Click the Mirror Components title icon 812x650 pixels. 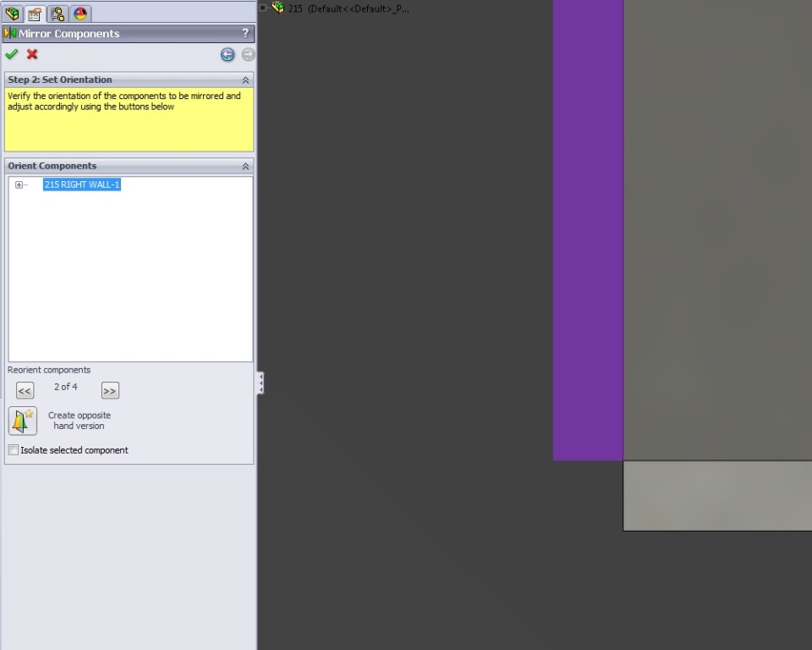click(x=10, y=34)
